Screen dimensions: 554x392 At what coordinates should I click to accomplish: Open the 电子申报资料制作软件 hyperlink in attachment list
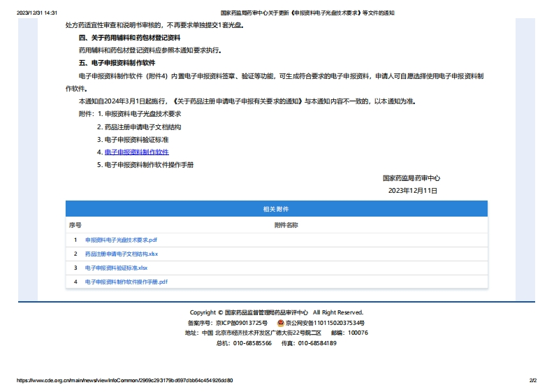pyautogui.click(x=136, y=152)
